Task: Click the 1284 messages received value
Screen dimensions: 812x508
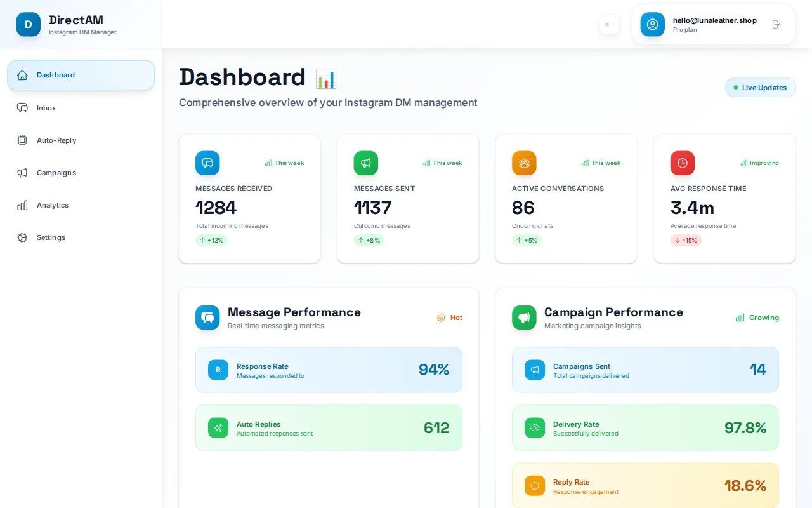Action: coord(216,208)
